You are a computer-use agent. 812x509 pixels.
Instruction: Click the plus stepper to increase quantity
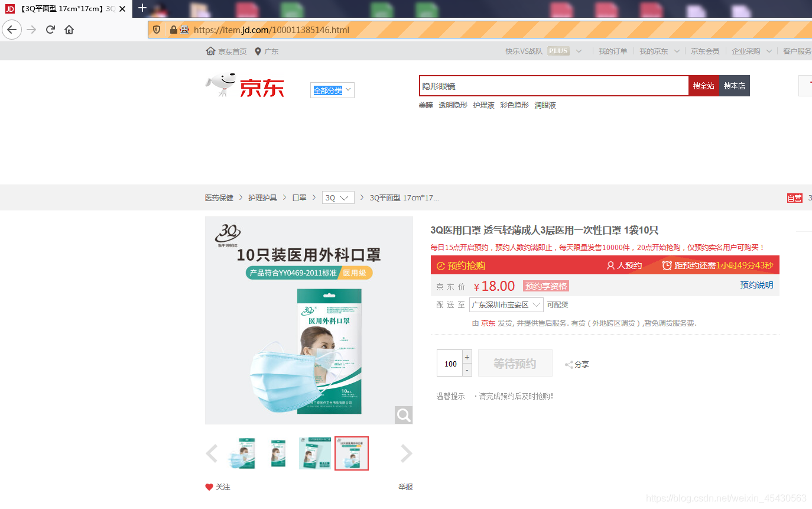(467, 356)
